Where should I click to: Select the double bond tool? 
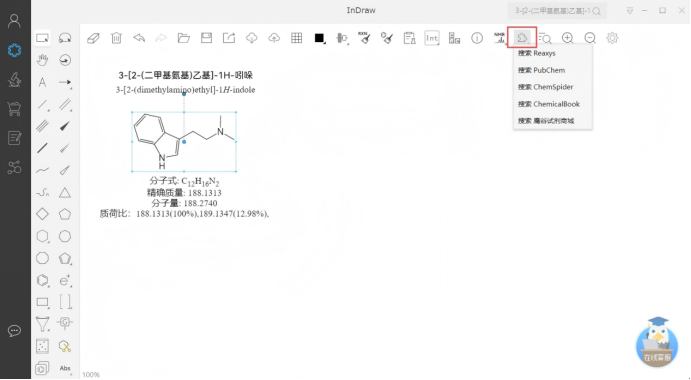coord(65,104)
